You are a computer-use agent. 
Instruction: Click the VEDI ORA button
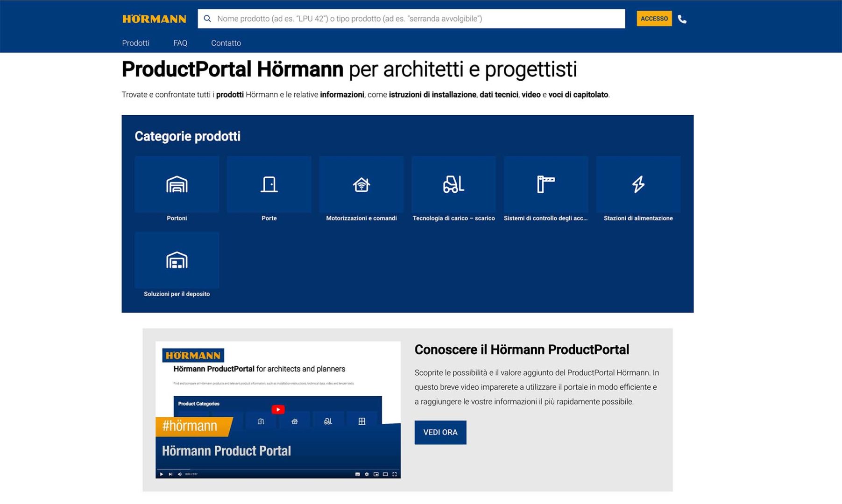click(x=440, y=432)
